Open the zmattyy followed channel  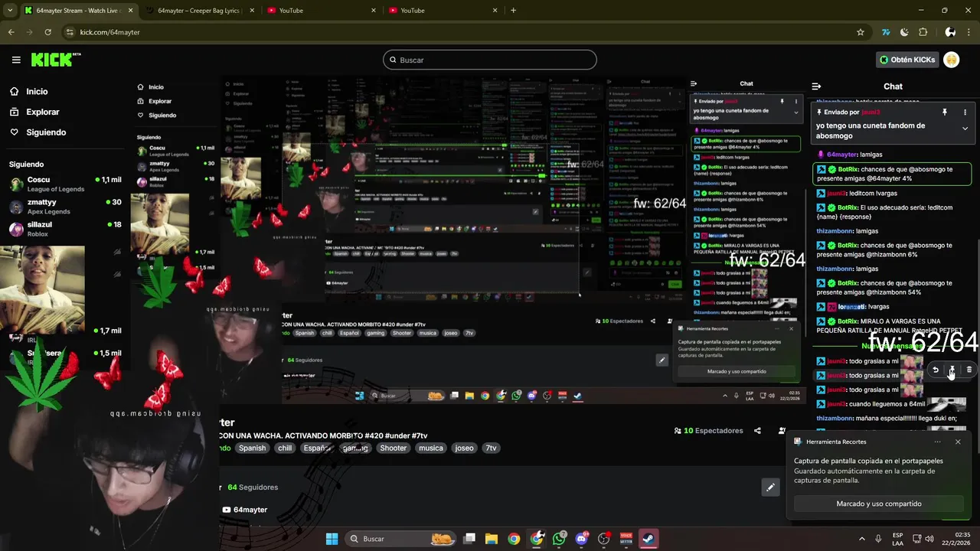[65, 206]
